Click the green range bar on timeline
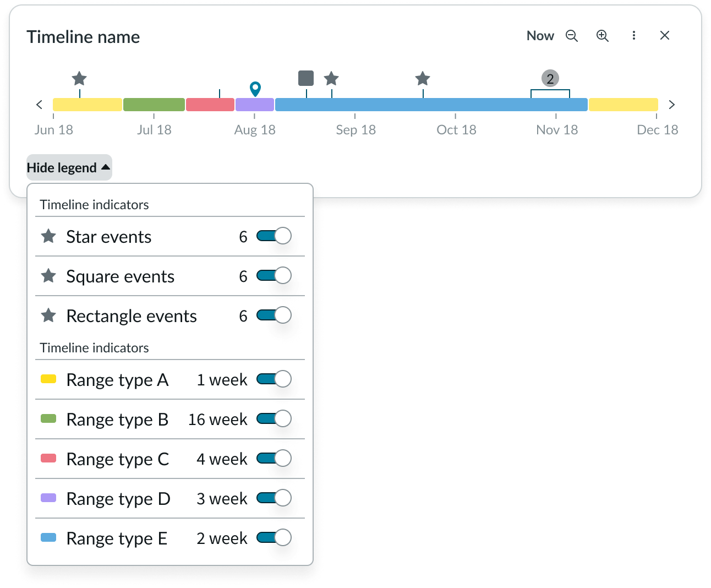 154,105
